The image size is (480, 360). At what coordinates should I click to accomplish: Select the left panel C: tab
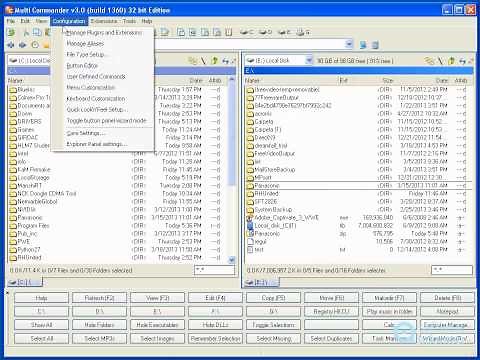[x=25, y=282]
